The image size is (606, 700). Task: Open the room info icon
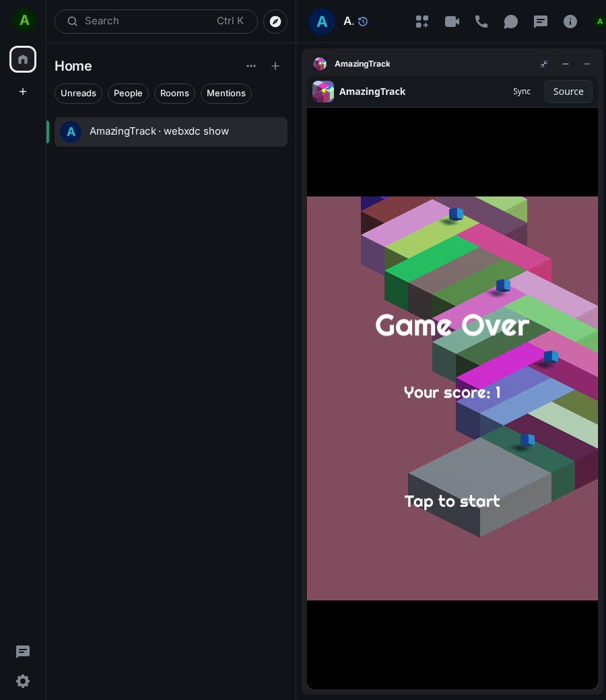(570, 22)
